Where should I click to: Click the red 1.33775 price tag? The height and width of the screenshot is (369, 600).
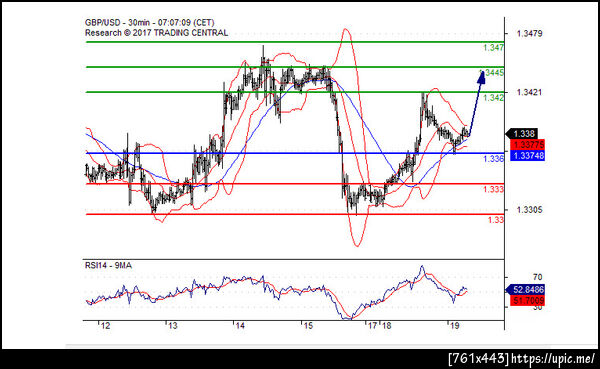coord(527,145)
